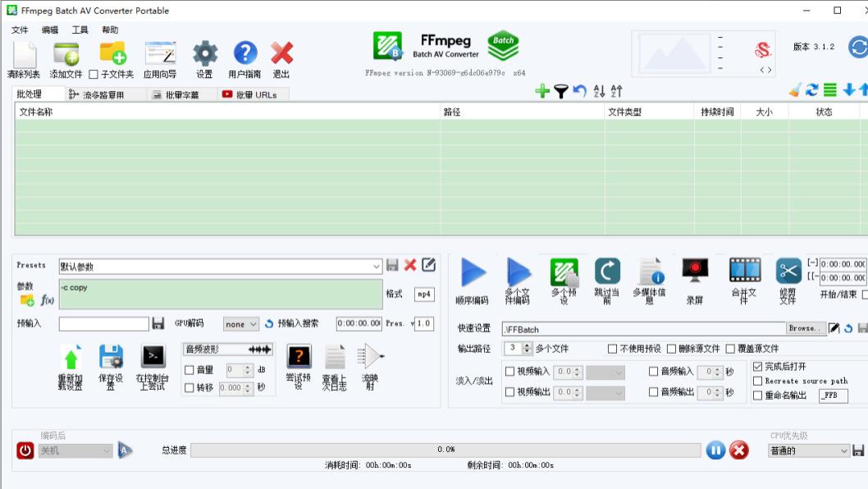Enable 音频输出 fade checkbox
Image resolution: width=868 pixels, height=489 pixels.
coord(653,392)
